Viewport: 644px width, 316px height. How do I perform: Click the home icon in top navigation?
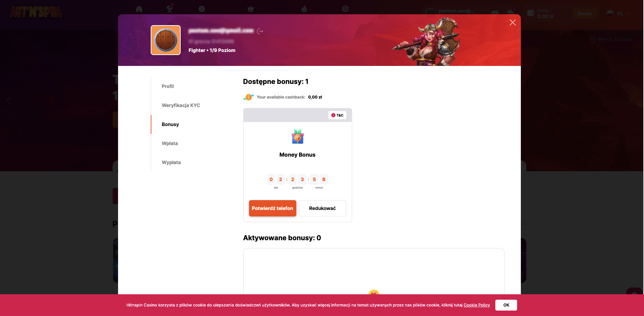[139, 9]
